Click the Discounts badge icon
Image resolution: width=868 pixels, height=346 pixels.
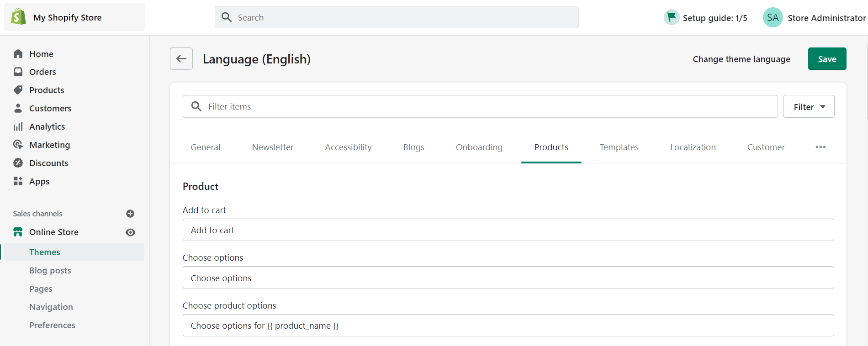click(18, 163)
